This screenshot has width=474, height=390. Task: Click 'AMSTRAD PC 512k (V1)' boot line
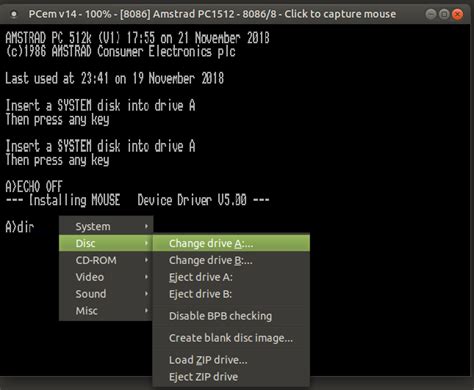[137, 38]
